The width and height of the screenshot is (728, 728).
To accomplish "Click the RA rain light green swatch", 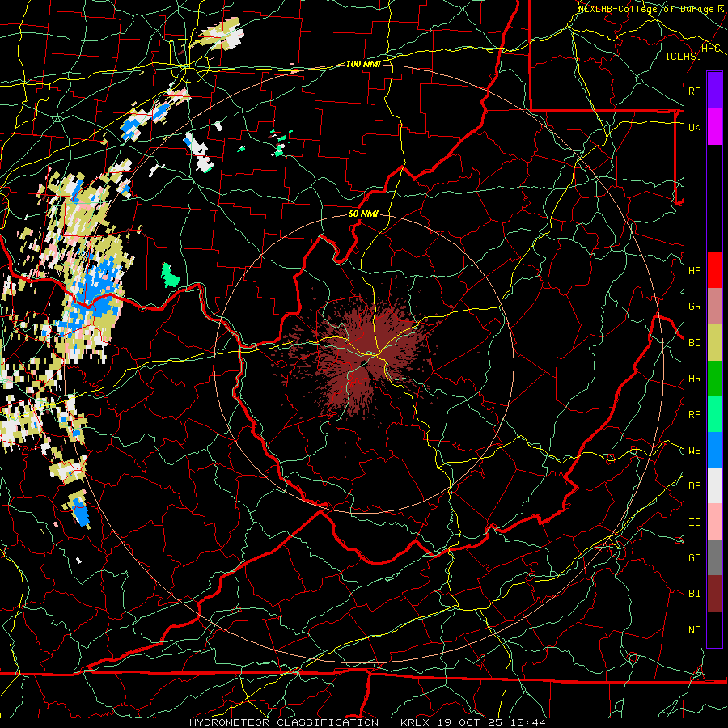I will [x=714, y=414].
